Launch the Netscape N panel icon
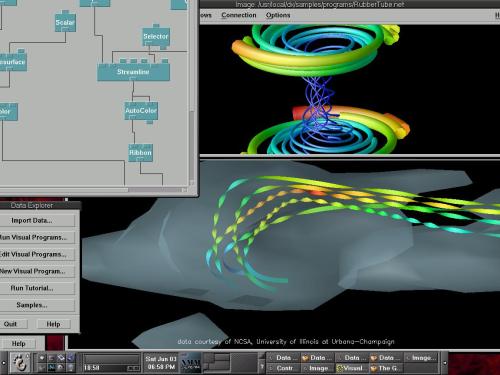 [52, 367]
